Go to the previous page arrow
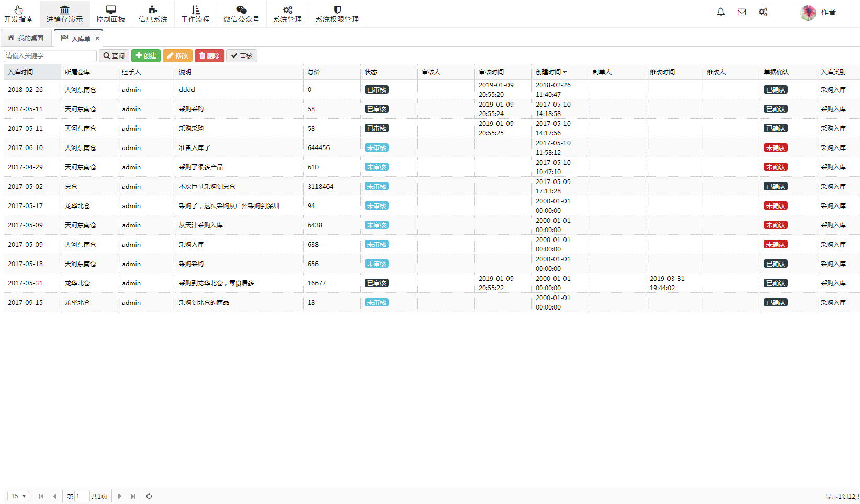 [x=55, y=496]
